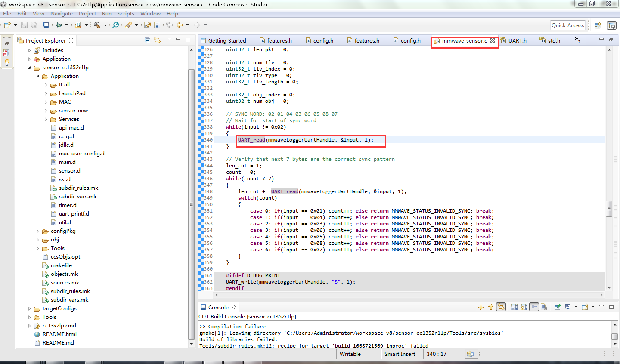Viewport: 620px width, 364px height.
Task: Expand the sensor_new folder
Action: pyautogui.click(x=46, y=111)
